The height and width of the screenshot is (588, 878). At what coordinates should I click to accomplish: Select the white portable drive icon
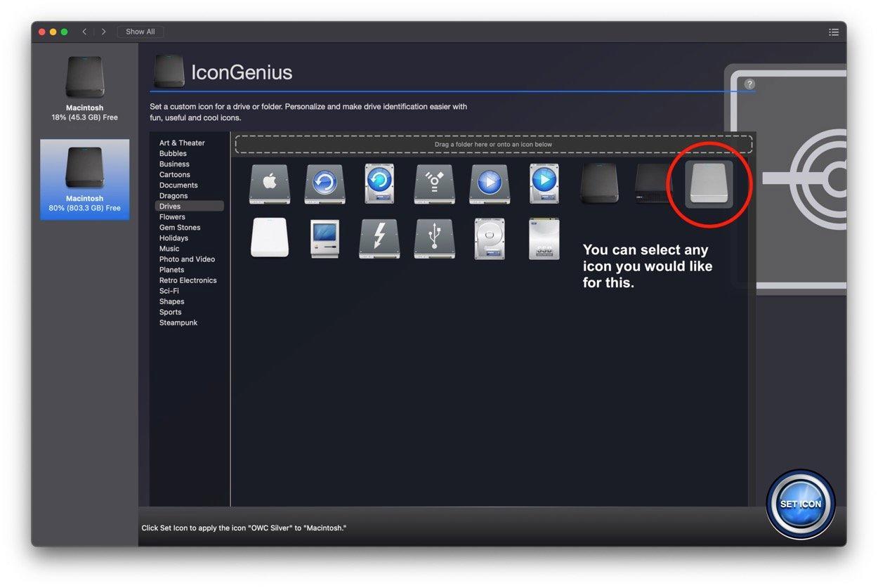pyautogui.click(x=269, y=238)
